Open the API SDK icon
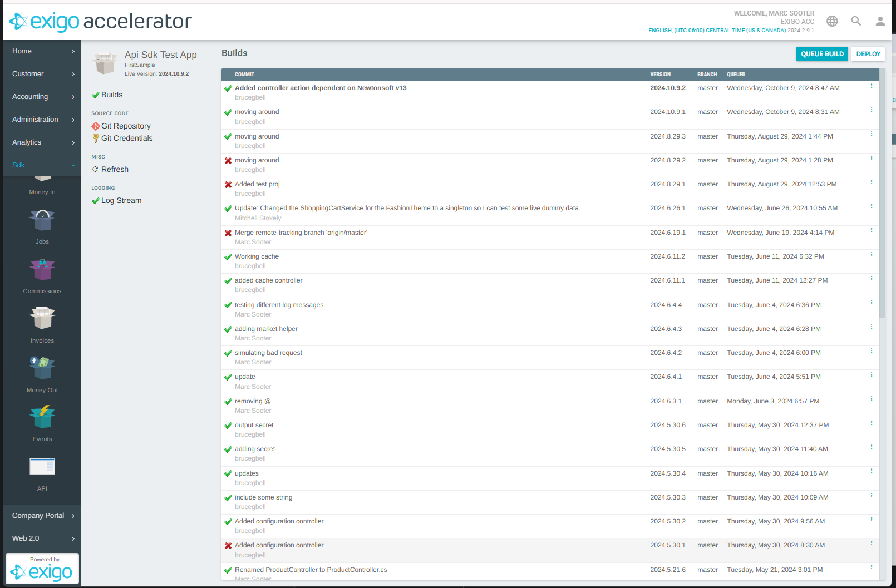896x588 pixels. click(42, 467)
